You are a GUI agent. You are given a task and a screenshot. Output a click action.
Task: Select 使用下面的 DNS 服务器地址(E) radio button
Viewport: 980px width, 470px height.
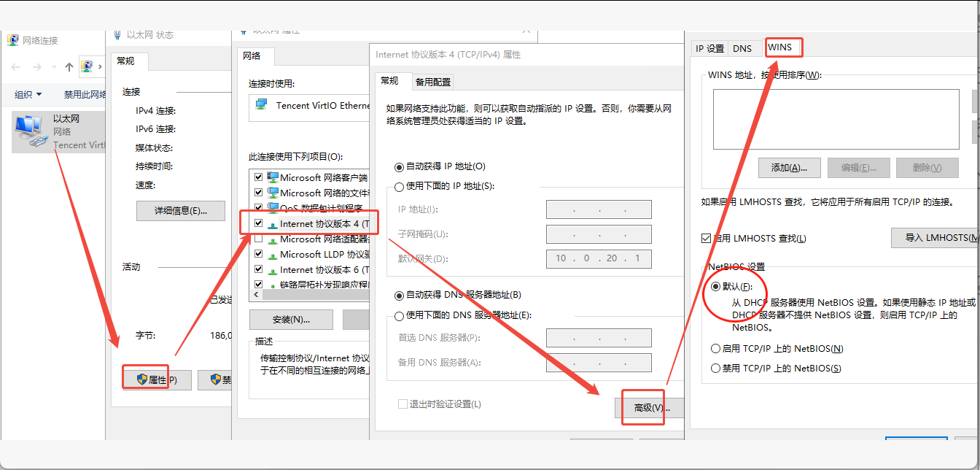399,316
